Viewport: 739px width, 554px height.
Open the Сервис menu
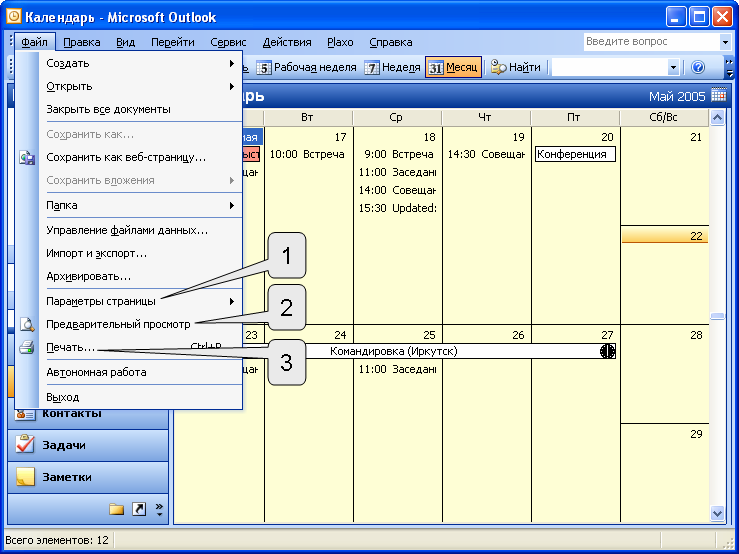(228, 42)
